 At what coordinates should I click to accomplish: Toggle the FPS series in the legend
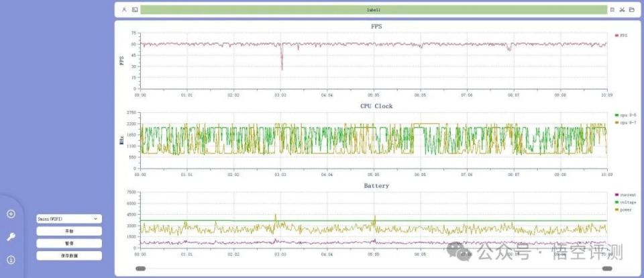(621, 36)
